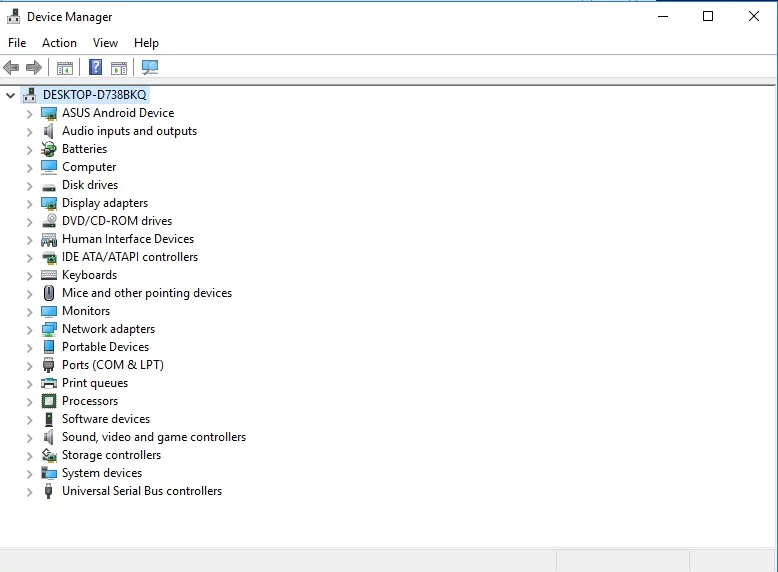Click the Processors category icon
The width and height of the screenshot is (778, 572).
pyautogui.click(x=49, y=401)
